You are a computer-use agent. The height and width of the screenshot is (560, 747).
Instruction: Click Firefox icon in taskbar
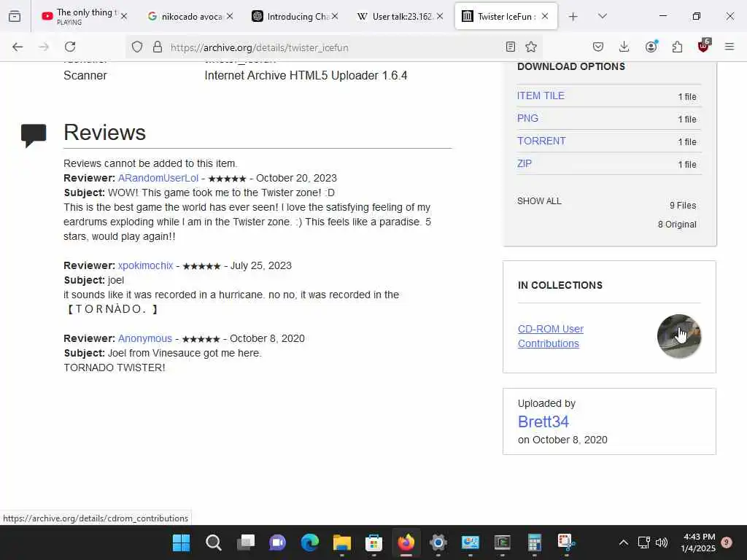[406, 542]
